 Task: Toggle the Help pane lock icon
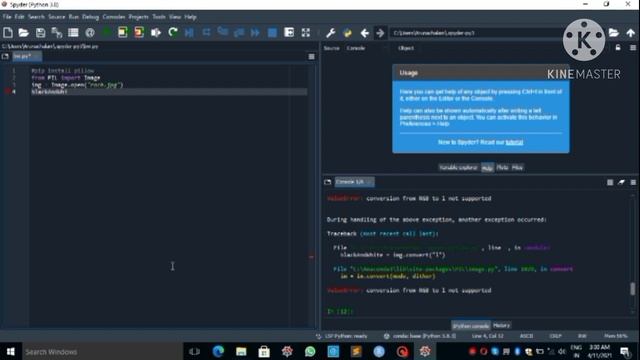618,48
